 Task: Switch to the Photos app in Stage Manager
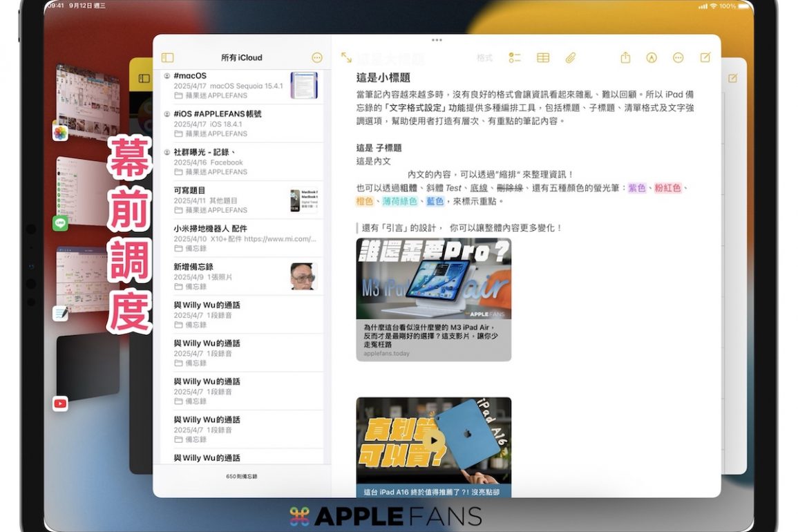pyautogui.click(x=61, y=133)
